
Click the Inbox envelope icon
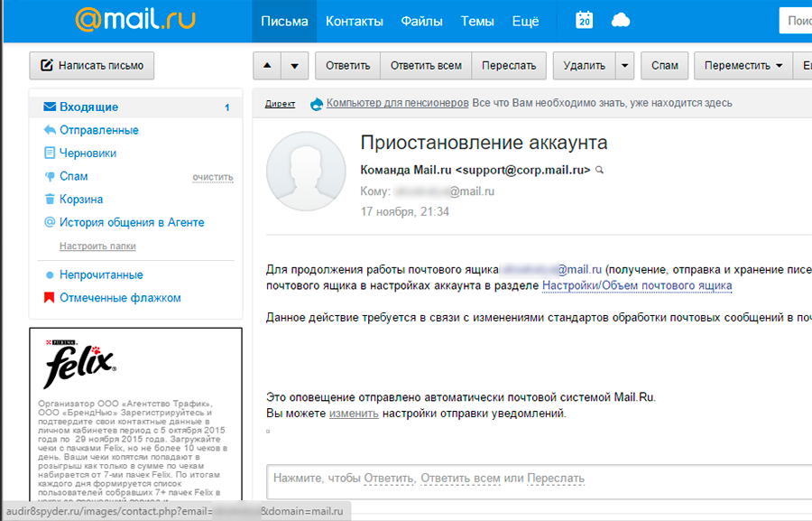(50, 107)
